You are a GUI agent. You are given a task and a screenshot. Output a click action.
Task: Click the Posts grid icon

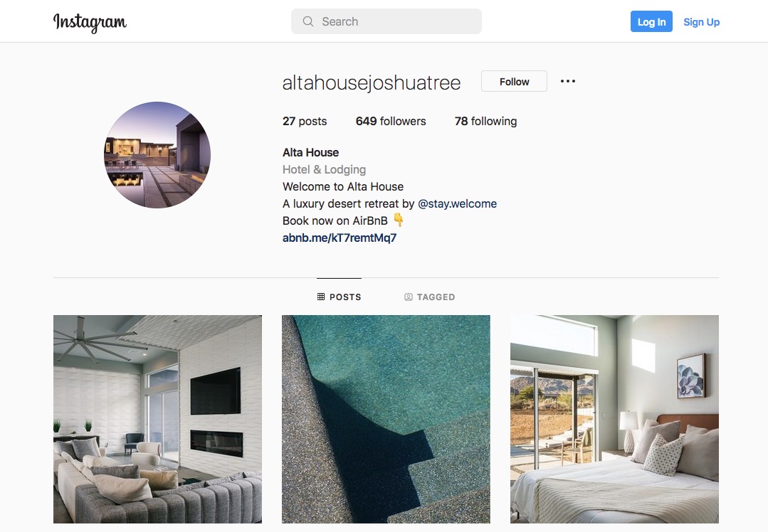point(321,297)
